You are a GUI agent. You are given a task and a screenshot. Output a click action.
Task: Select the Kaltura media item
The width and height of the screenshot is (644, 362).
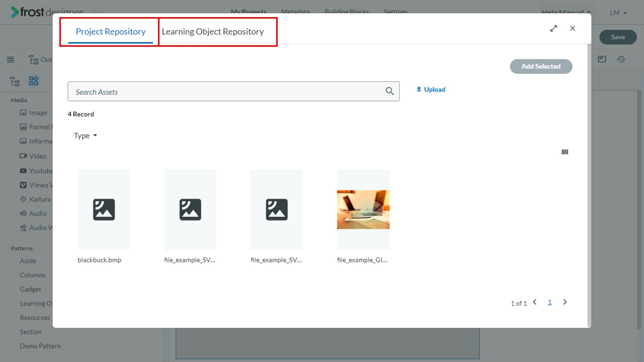point(36,199)
